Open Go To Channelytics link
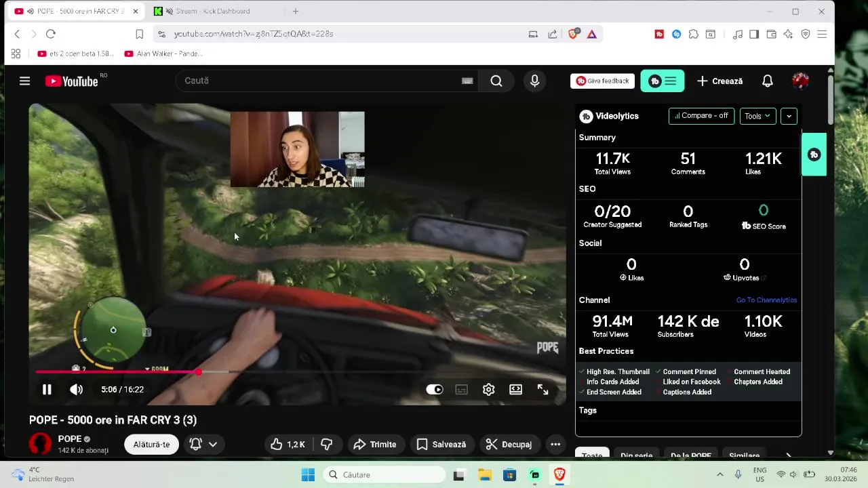The width and height of the screenshot is (868, 488). tap(766, 300)
